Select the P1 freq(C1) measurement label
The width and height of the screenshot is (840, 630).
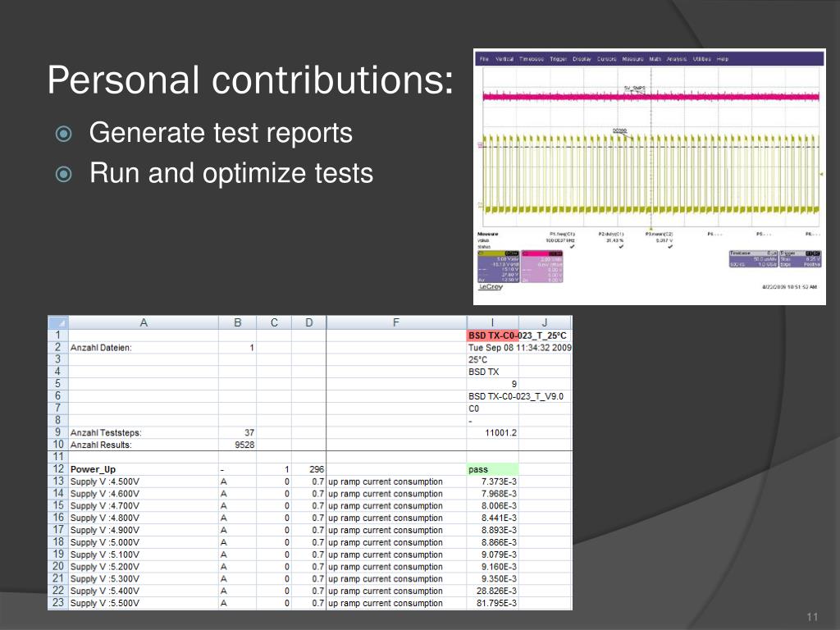tap(562, 234)
